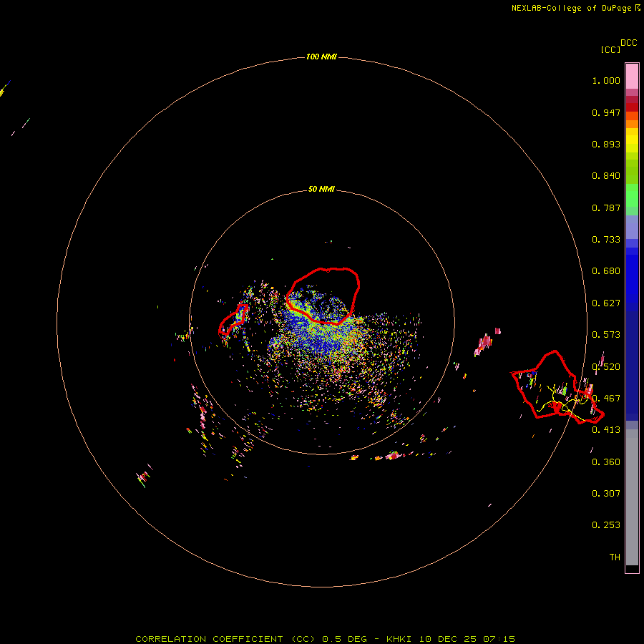This screenshot has height=644, width=644.
Task: Click the 50 NMI range ring label
Action: pos(321,189)
